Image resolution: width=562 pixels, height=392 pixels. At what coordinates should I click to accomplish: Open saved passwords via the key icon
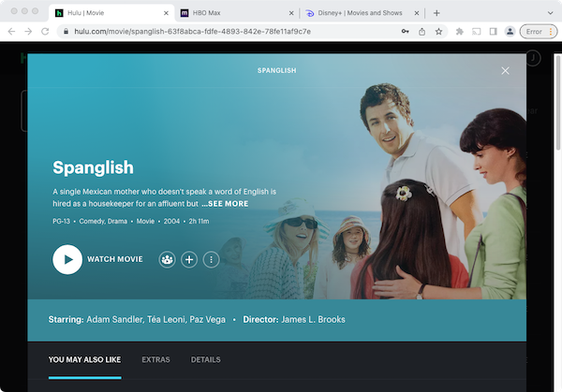405,32
